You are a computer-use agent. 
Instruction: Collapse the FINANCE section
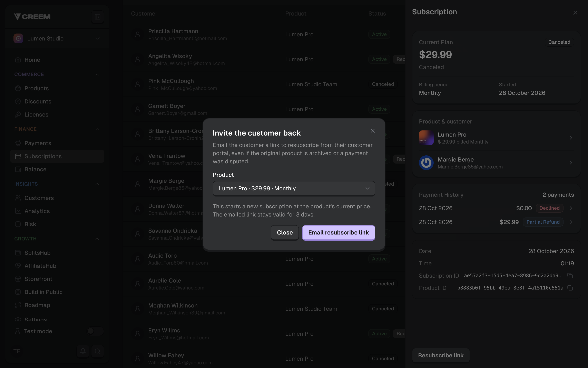pos(97,129)
